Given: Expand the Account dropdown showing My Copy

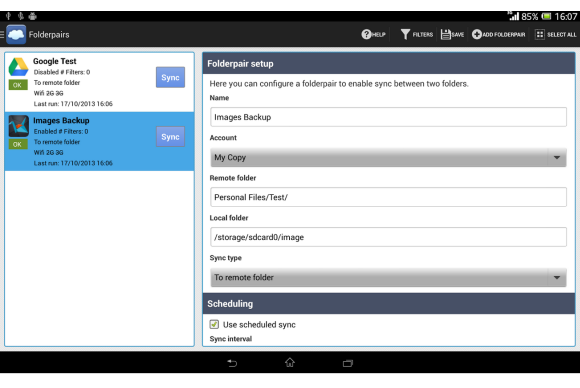Looking at the screenshot, I should pos(388,158).
